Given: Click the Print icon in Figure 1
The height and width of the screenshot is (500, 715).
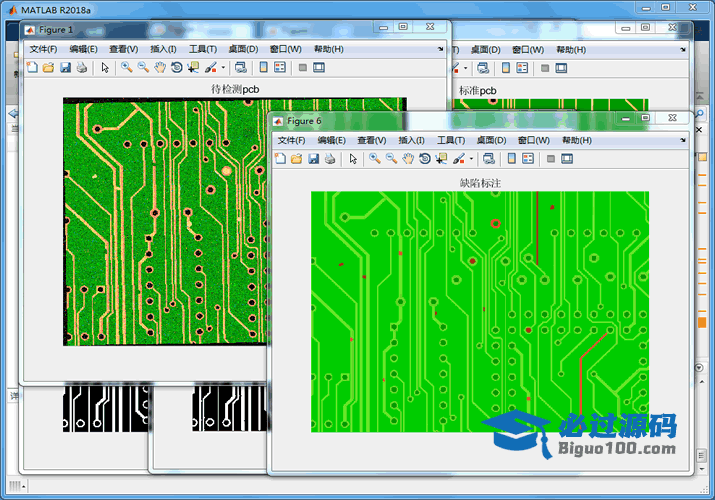Looking at the screenshot, I should coord(82,68).
